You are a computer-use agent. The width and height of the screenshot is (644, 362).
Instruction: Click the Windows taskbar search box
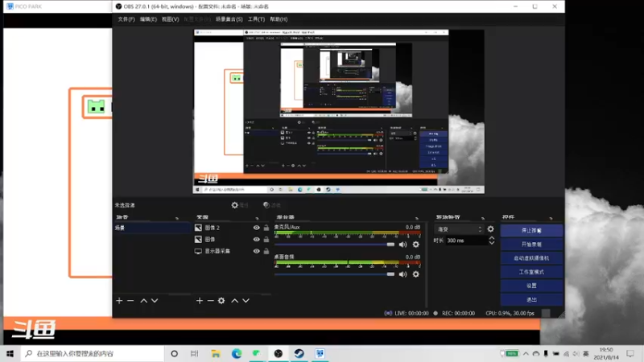(93, 353)
